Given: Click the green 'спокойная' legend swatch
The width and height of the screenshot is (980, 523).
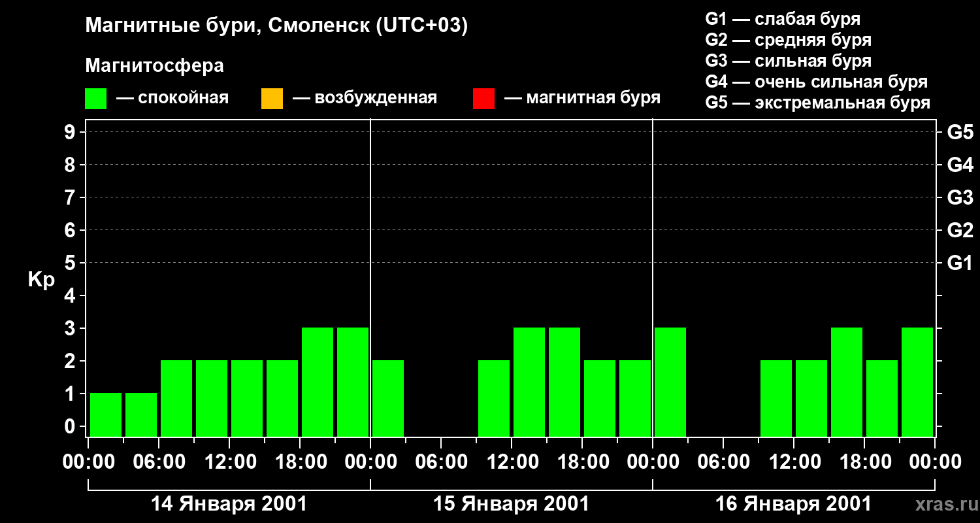Looking at the screenshot, I should (x=95, y=99).
